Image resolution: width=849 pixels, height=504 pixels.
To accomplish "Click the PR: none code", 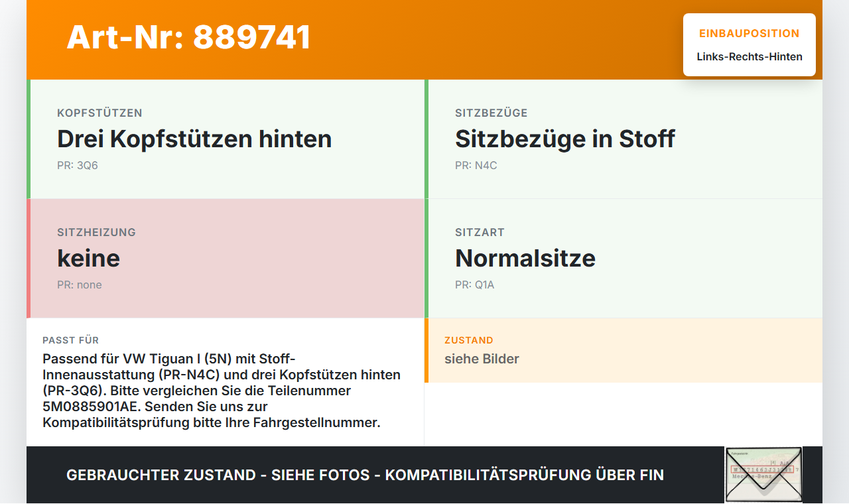I will 80,284.
